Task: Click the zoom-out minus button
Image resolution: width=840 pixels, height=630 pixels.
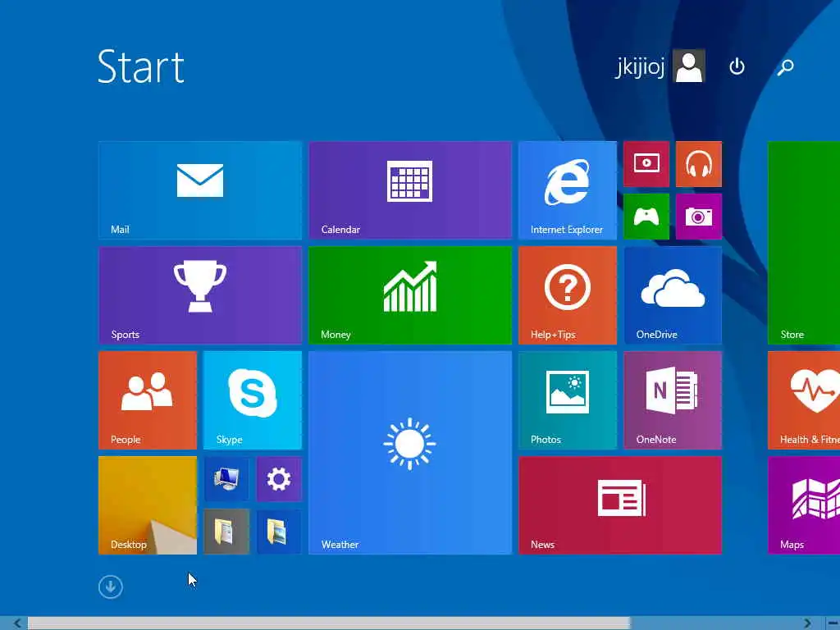Action: (833, 623)
